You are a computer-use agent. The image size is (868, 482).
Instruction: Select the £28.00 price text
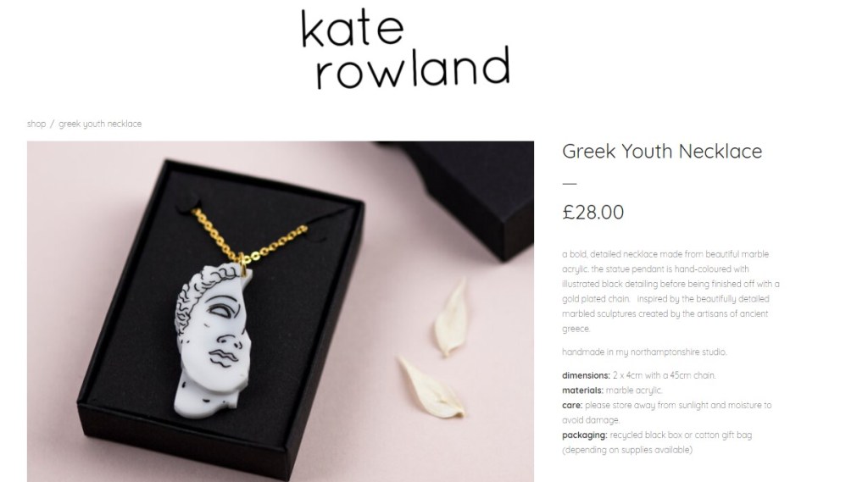(593, 212)
